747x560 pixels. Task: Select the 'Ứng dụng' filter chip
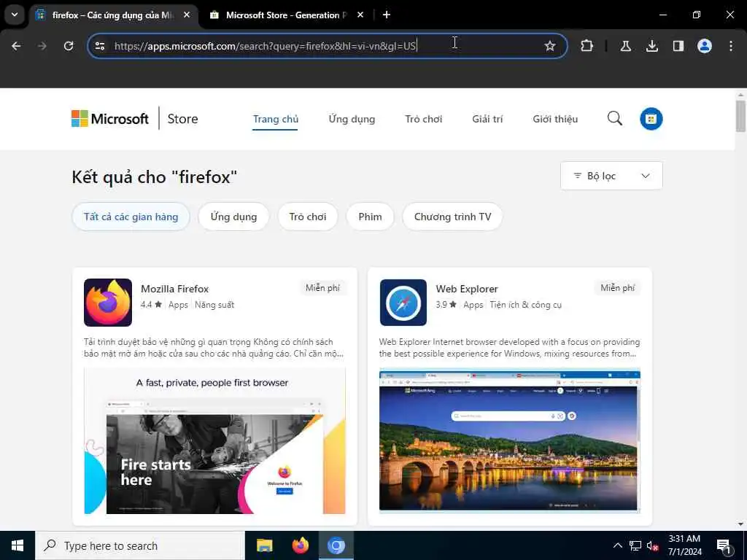233,217
